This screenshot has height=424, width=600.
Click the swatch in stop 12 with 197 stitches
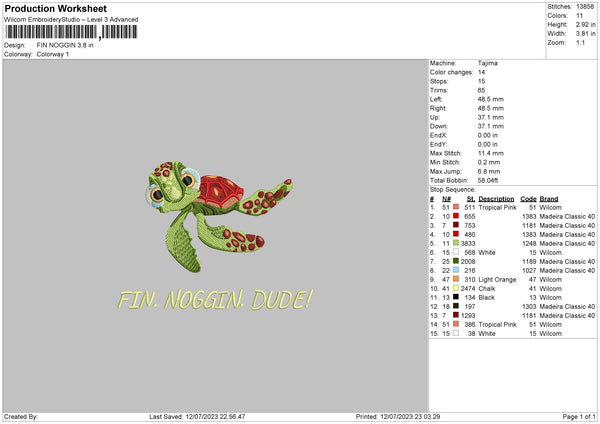point(456,306)
